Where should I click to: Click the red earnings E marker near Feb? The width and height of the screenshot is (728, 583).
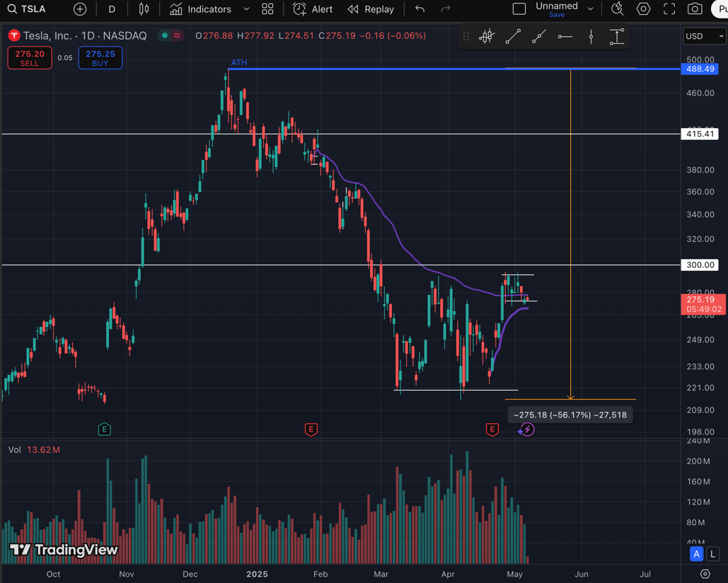[x=311, y=429]
